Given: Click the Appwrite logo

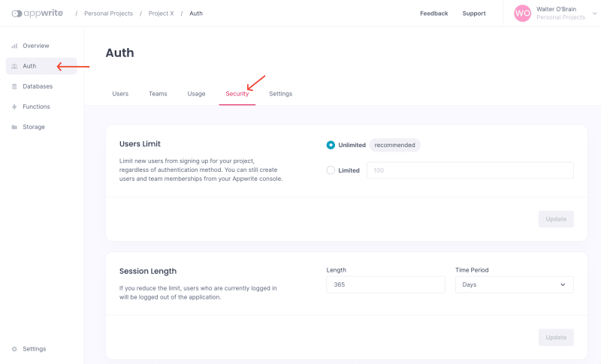Looking at the screenshot, I should point(37,14).
